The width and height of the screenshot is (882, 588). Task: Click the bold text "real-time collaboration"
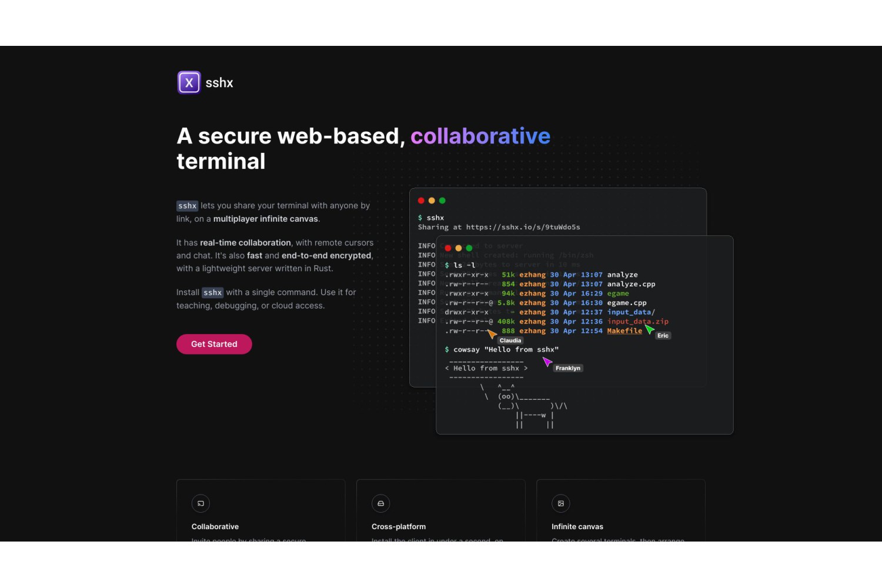click(x=245, y=242)
